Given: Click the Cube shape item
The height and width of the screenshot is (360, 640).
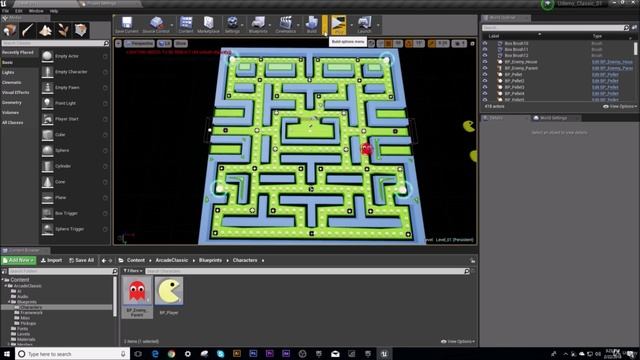Looking at the screenshot, I should click(75, 135).
